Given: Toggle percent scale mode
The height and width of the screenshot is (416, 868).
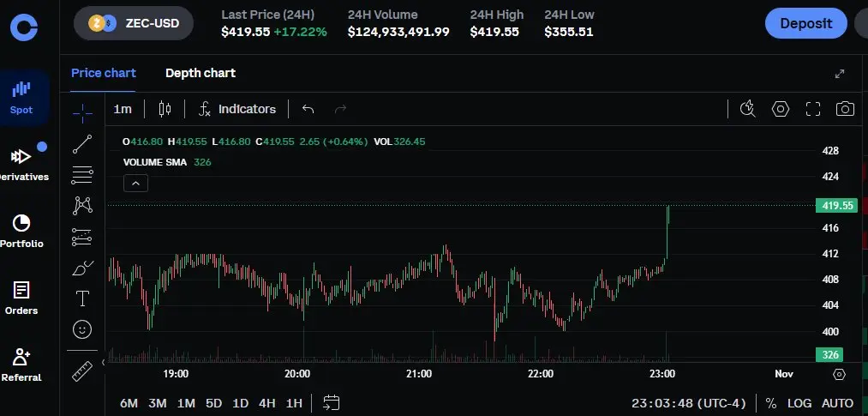Looking at the screenshot, I should click(x=771, y=403).
